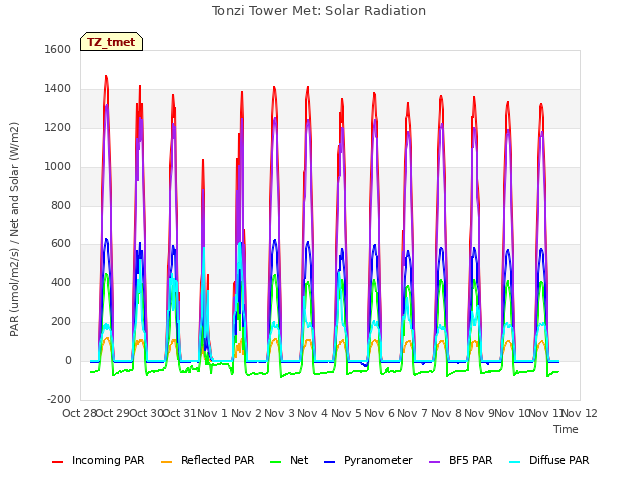
Task: Click the 200 y-axis tick label
Action: tap(61, 322)
